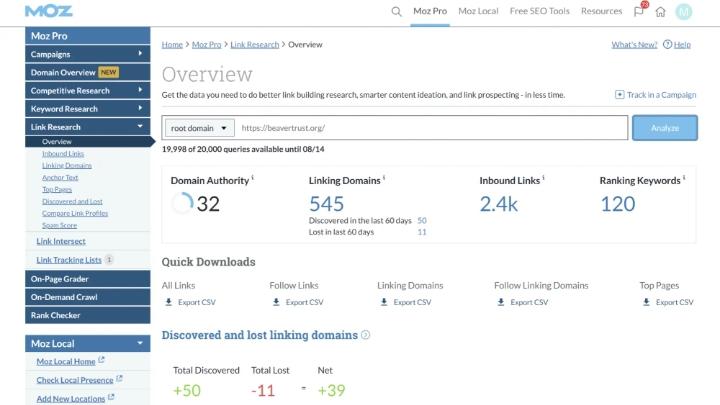
Task: Open Anchor Text sidebar link
Action: [60, 177]
